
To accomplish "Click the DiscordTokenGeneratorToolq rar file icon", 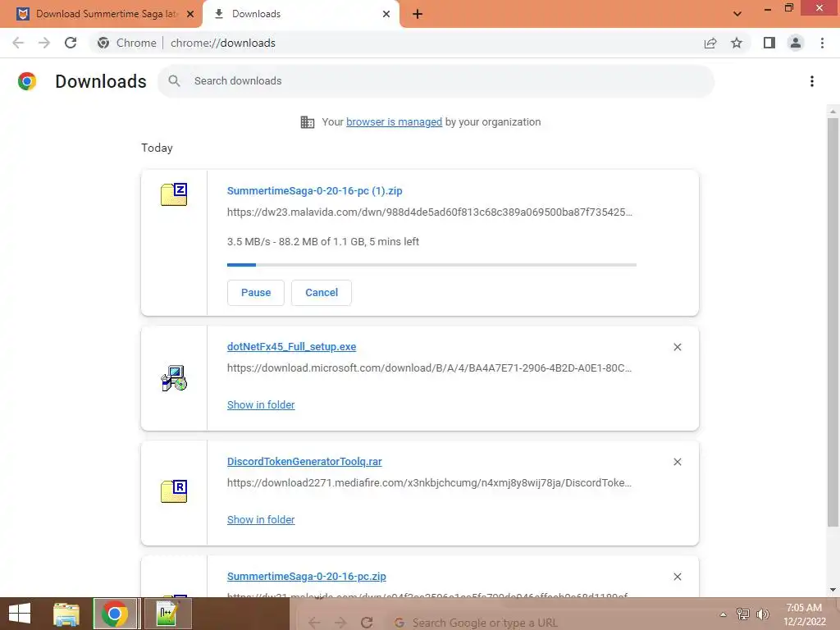I will point(174,491).
